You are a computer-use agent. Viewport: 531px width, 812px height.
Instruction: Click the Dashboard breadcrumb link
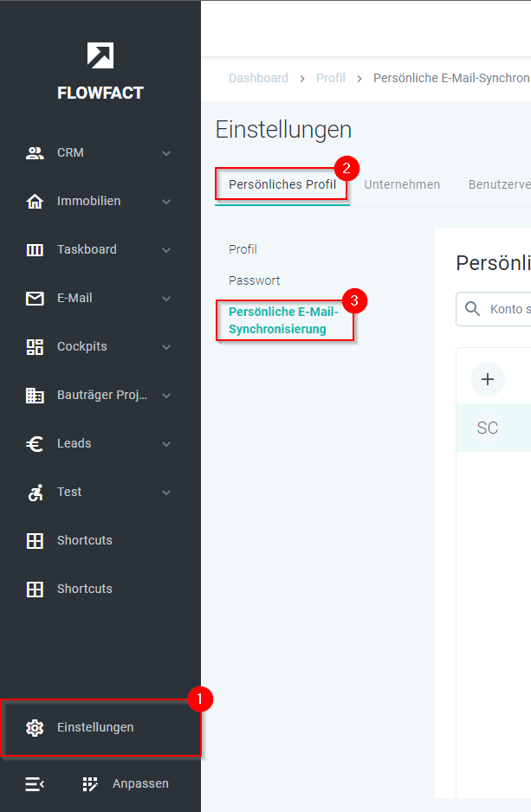click(x=258, y=78)
